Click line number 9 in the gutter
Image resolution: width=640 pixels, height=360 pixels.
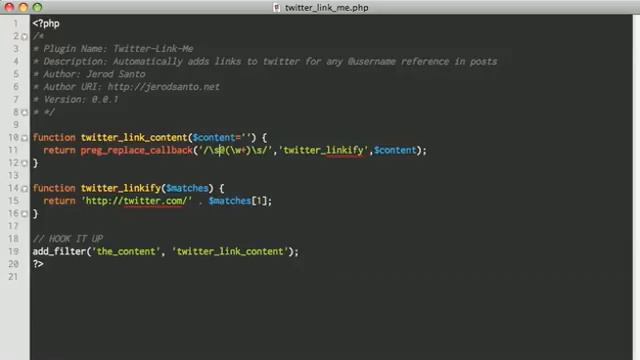[16, 125]
